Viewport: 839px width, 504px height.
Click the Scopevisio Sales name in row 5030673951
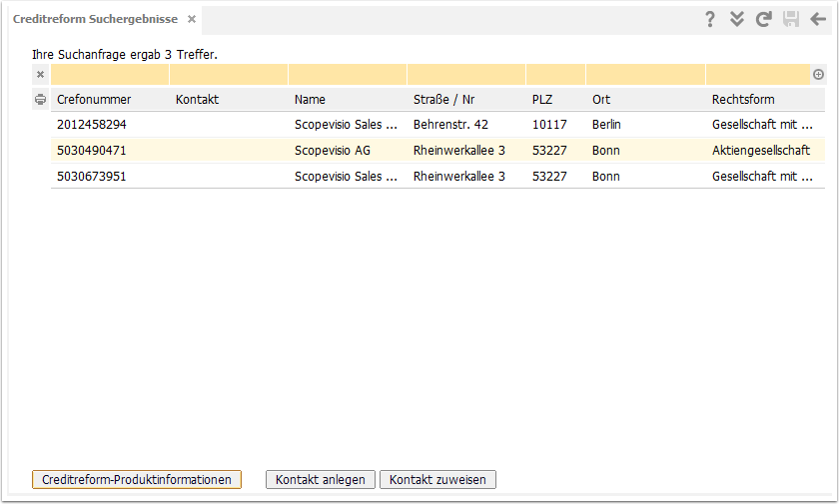pos(346,177)
